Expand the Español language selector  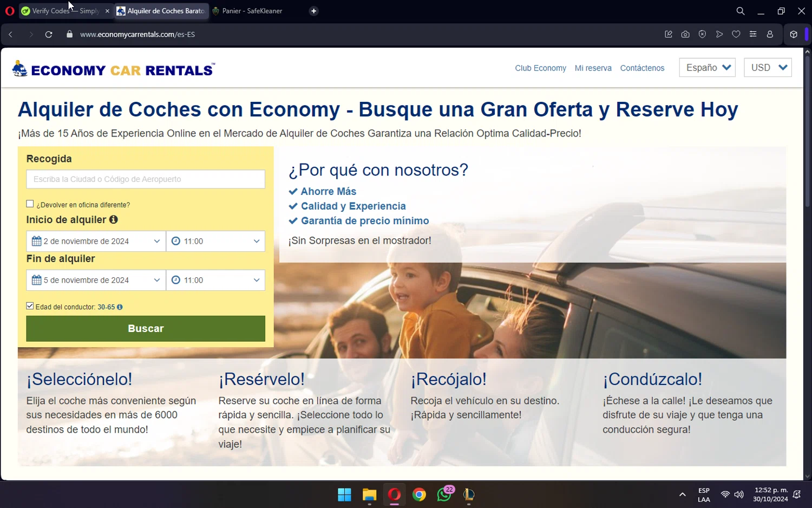click(x=707, y=68)
